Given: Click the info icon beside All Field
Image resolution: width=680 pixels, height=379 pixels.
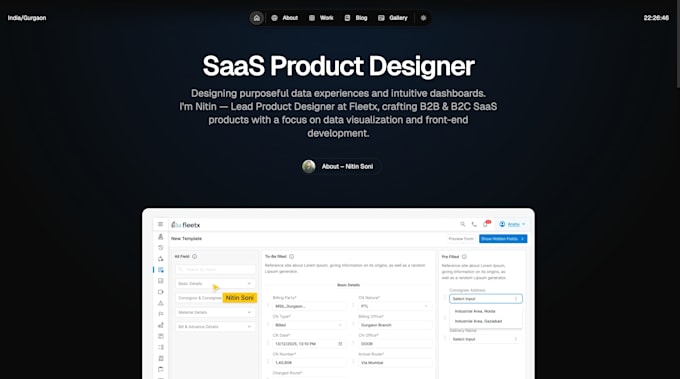Looking at the screenshot, I should click(194, 256).
